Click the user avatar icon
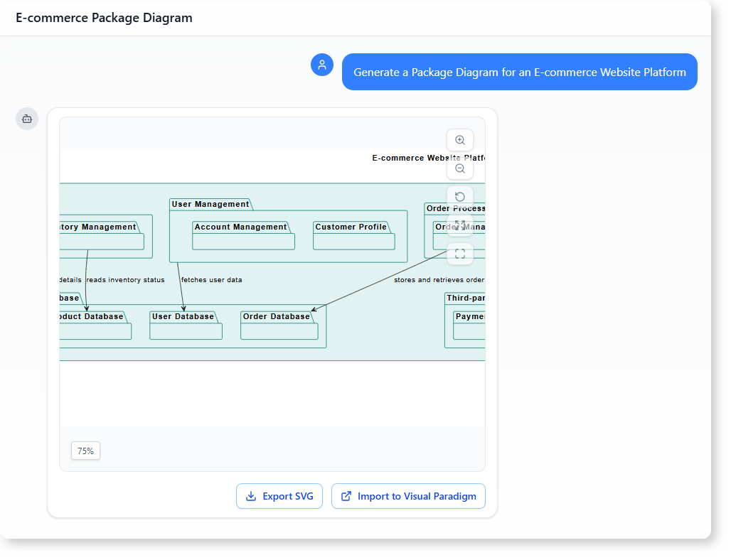731x560 pixels. click(x=322, y=65)
